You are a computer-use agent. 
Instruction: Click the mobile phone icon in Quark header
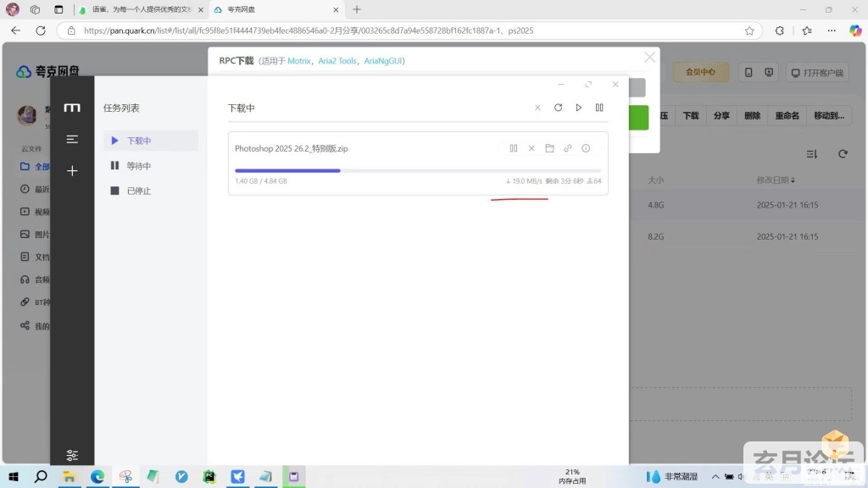pos(748,73)
